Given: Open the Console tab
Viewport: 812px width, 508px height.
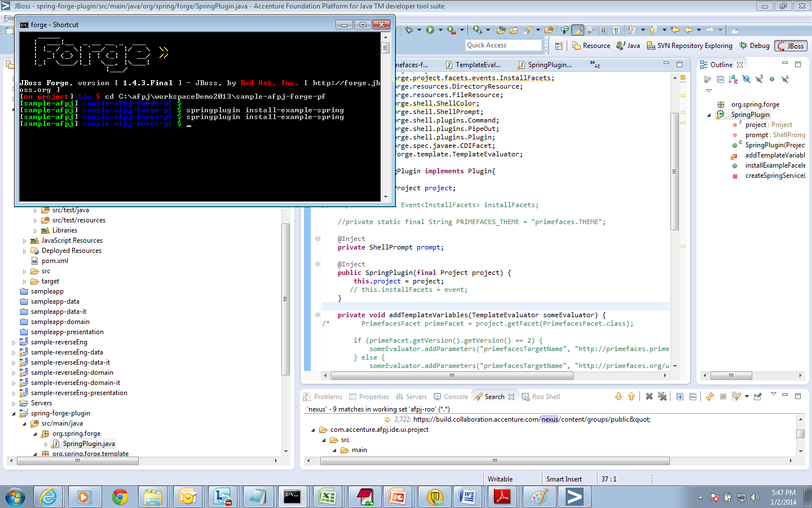Looking at the screenshot, I should pos(451,397).
